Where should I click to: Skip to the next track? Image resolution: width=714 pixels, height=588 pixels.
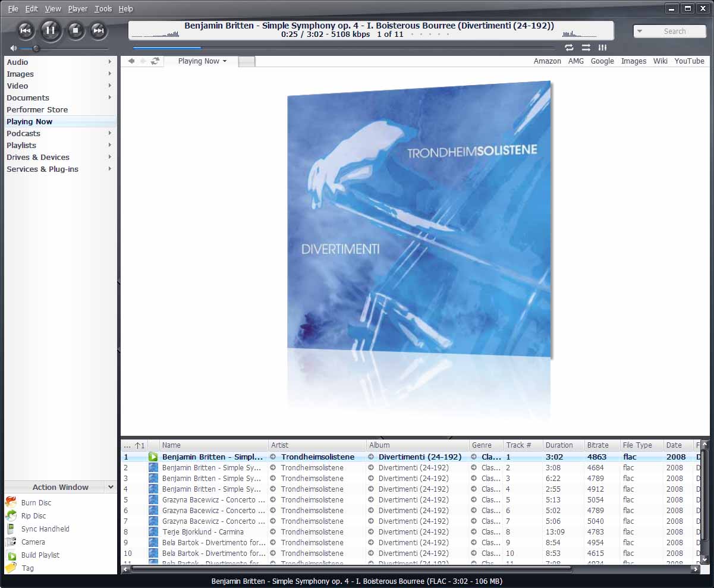[99, 30]
